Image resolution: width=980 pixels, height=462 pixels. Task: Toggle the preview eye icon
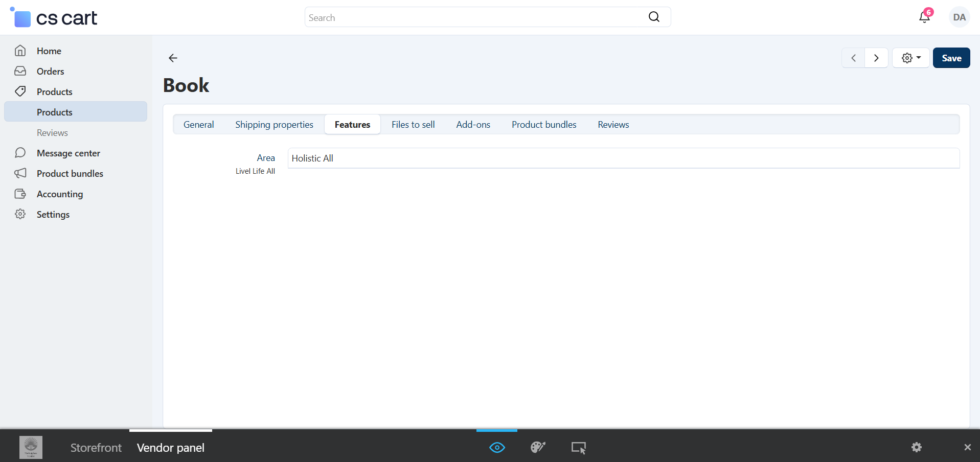point(497,448)
